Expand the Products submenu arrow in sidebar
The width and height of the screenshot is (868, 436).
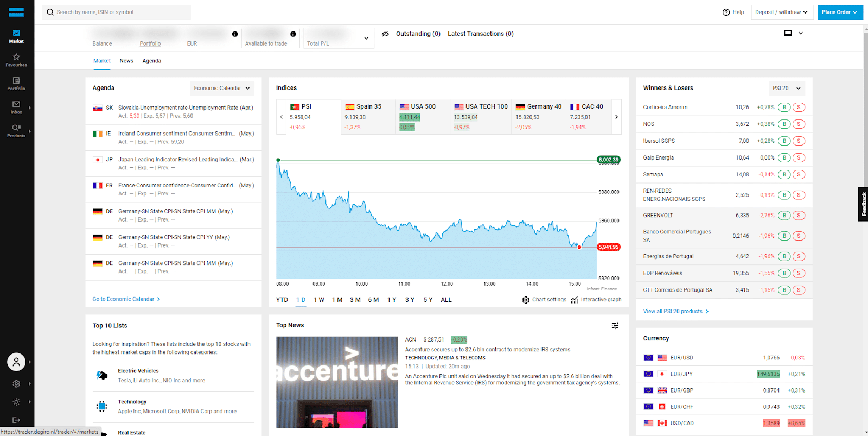(x=29, y=131)
